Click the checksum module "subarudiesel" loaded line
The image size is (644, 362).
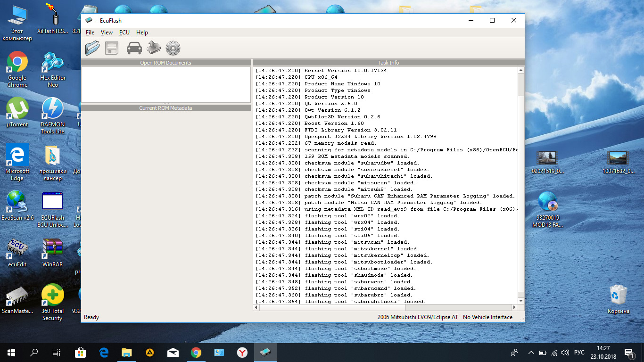342,170
